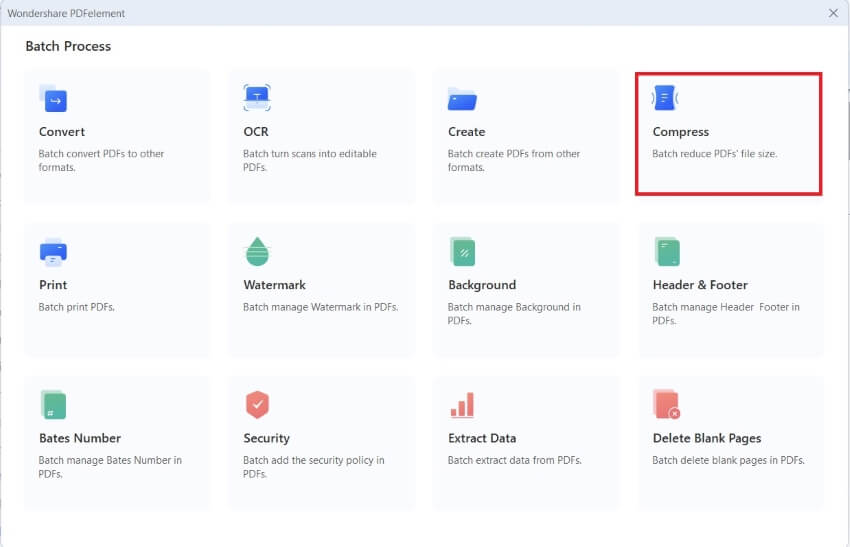Click the Wondershare PDFelement window title
The image size is (850, 547).
[x=66, y=13]
